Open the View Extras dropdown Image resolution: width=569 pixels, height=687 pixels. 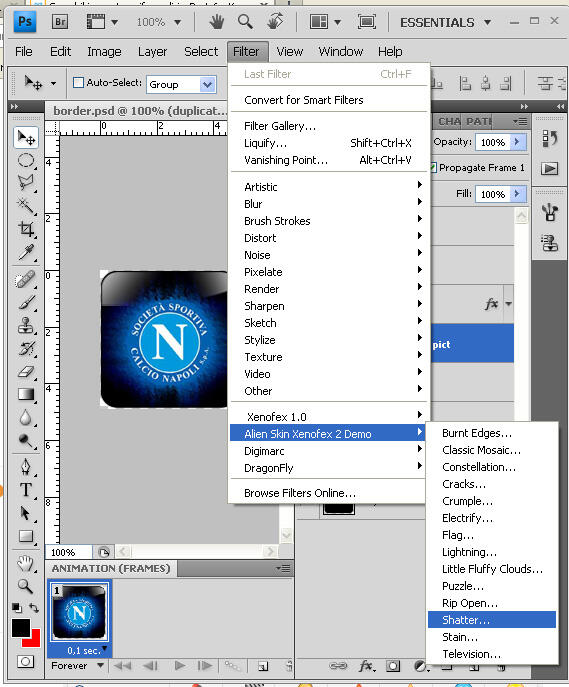[x=102, y=21]
